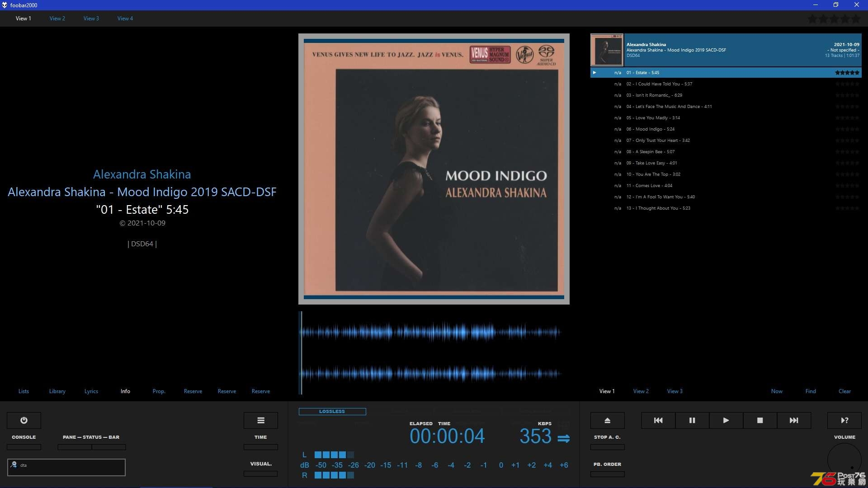Viewport: 868px width, 488px height.
Task: Switch to View 4 in top bar
Action: click(125, 19)
